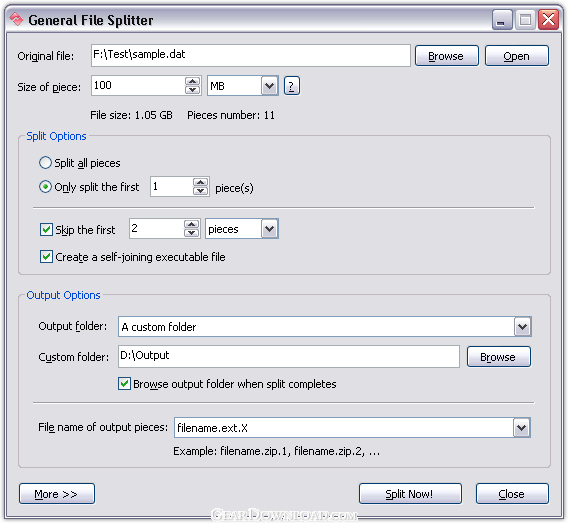Screen dimensions: 568x523
Task: Minimize the General File Splitter window
Action: coord(502,20)
